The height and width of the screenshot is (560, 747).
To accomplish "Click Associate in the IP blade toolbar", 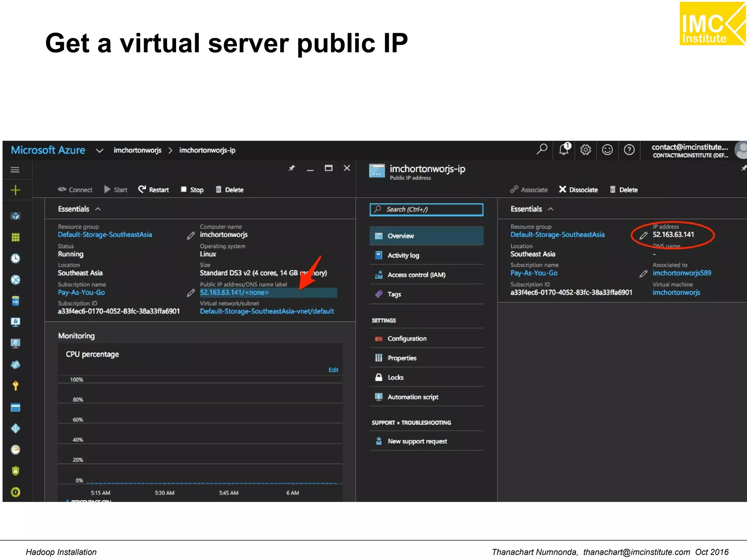I will [529, 190].
